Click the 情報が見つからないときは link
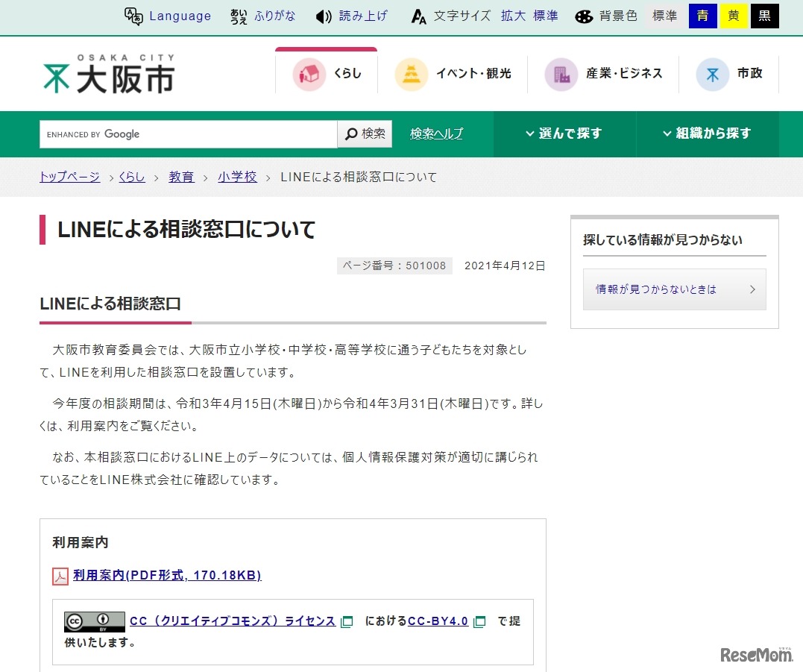 pos(655,289)
